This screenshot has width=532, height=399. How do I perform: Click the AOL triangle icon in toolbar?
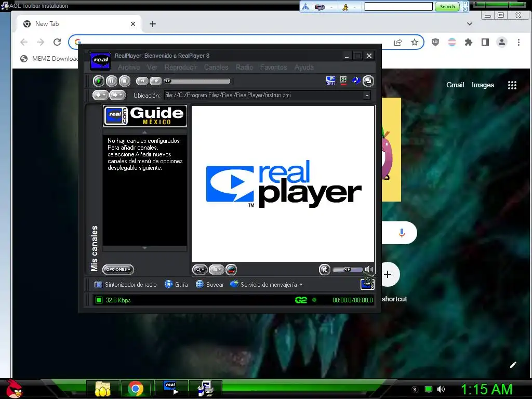point(305,7)
